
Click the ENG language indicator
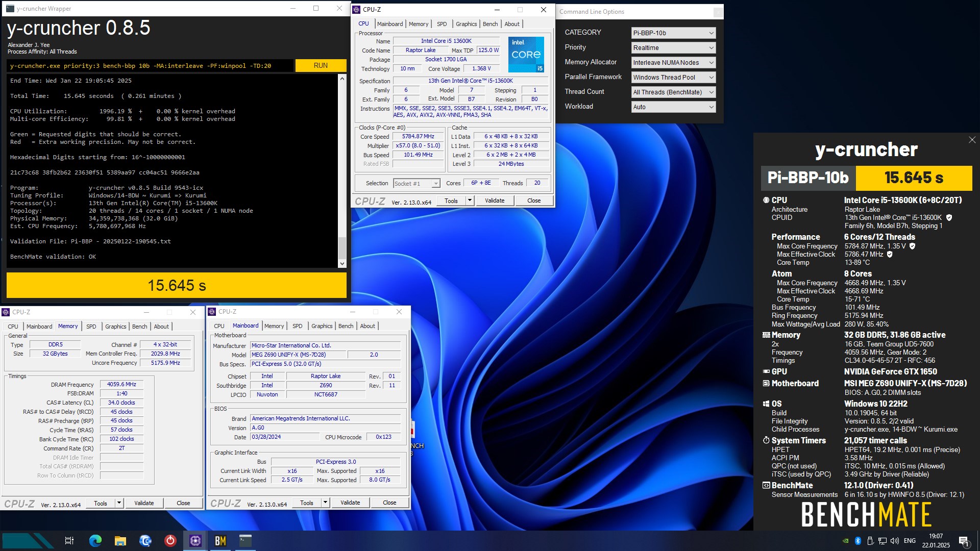point(910,541)
